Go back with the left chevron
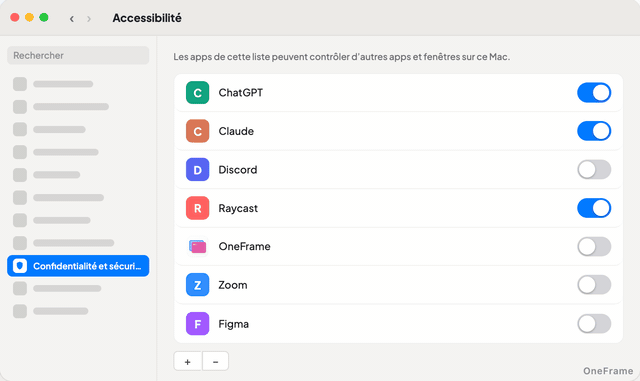 coord(72,19)
